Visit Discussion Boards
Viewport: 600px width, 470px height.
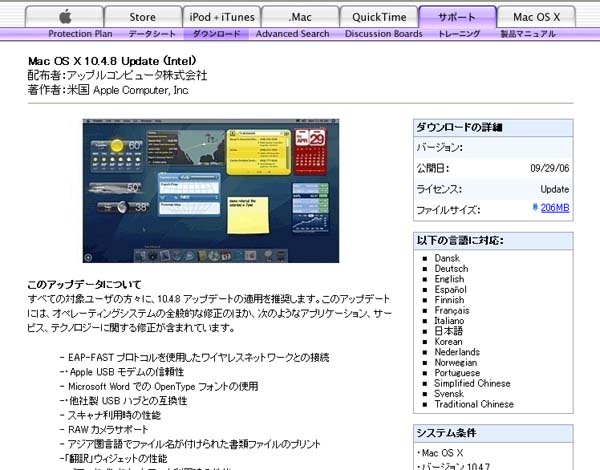click(x=384, y=34)
